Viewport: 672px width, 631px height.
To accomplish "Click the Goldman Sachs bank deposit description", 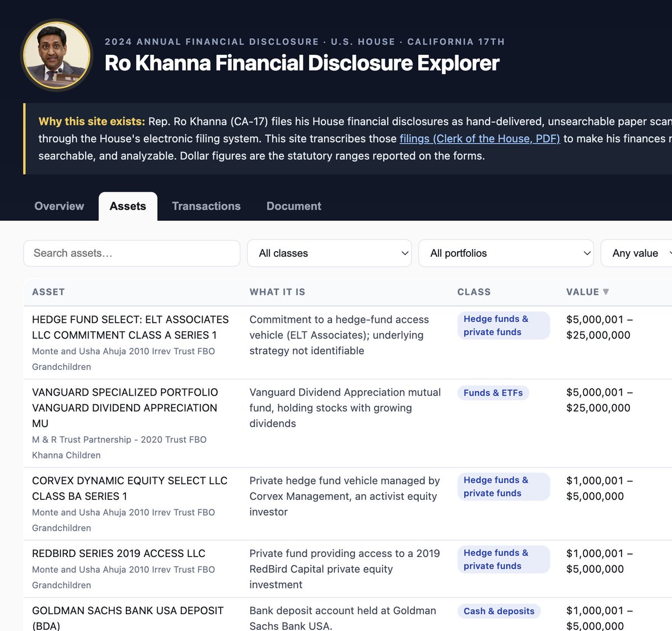I will (343, 618).
